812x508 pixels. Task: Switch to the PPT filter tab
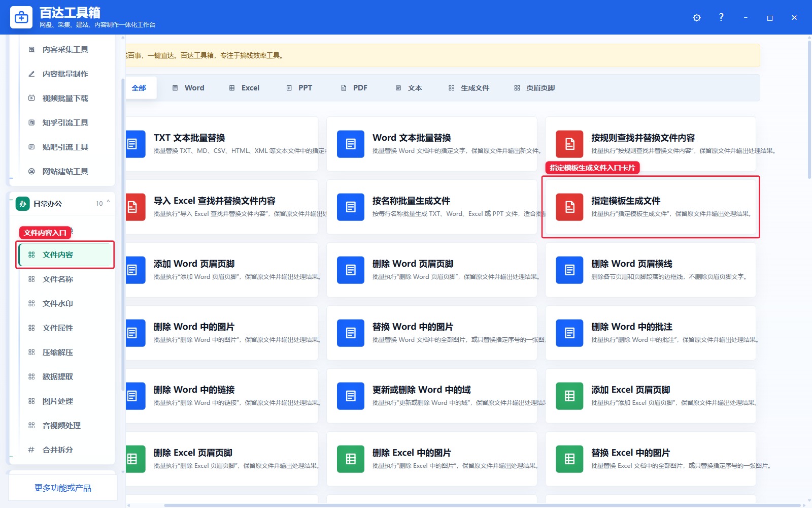[x=299, y=88]
